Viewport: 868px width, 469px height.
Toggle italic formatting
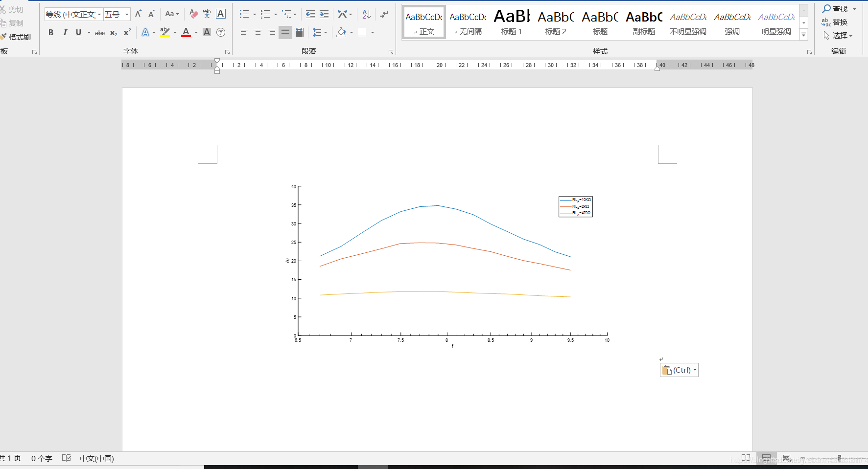click(x=65, y=33)
